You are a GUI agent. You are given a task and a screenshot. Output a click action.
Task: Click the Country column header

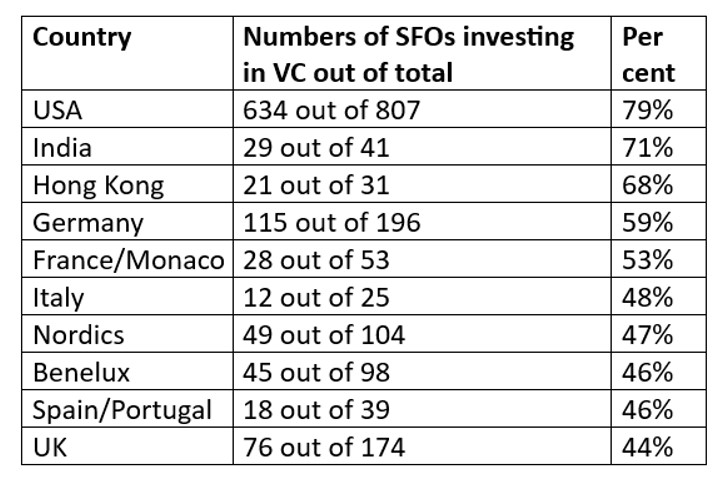82,39
